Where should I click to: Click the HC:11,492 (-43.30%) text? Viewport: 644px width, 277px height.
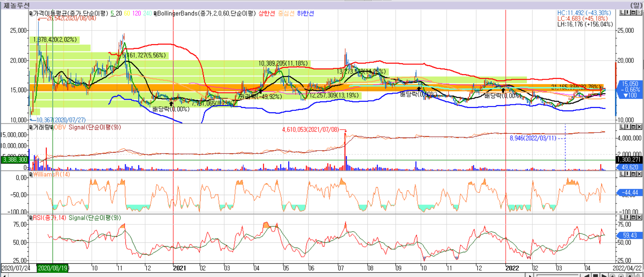(x=584, y=13)
